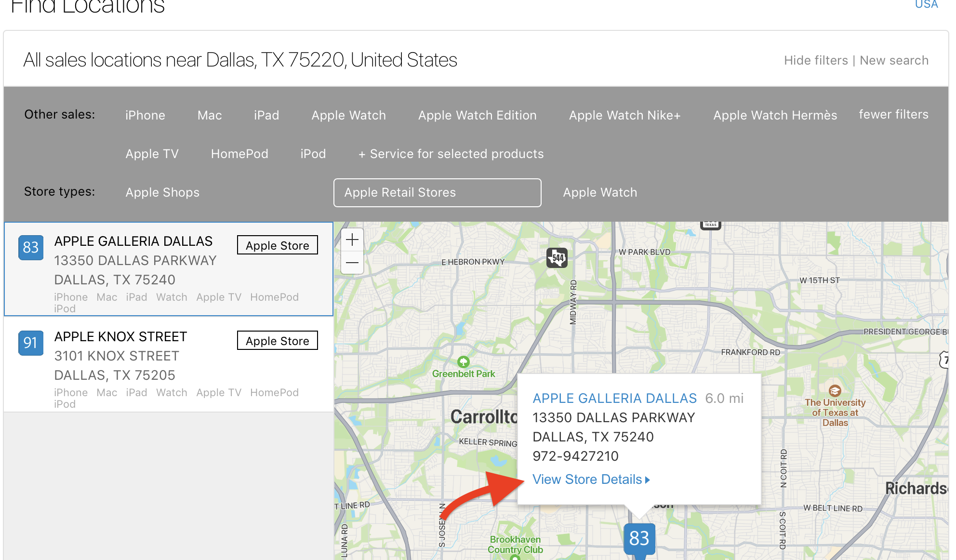Image resolution: width=956 pixels, height=560 pixels.
Task: Select the blue 83 map pin marker
Action: [x=639, y=539]
